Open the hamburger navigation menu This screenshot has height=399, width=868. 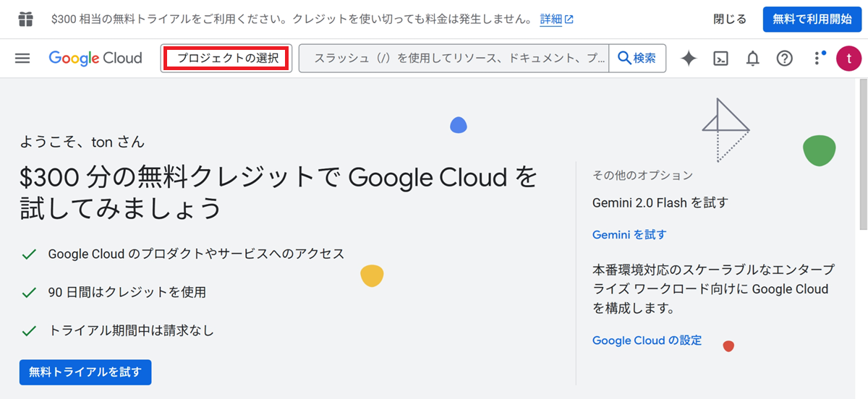(22, 59)
